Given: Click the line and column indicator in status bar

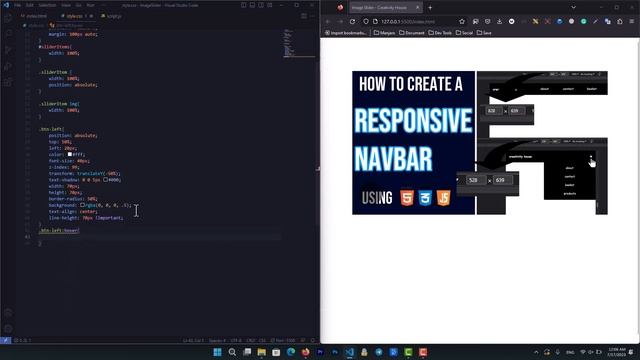Looking at the screenshot, I should tap(193, 340).
